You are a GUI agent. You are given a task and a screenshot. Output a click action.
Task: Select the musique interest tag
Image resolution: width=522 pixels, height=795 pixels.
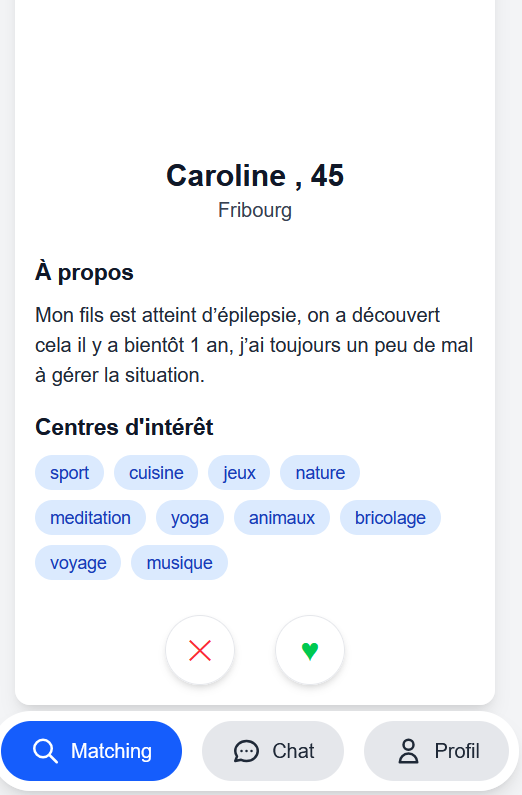179,563
